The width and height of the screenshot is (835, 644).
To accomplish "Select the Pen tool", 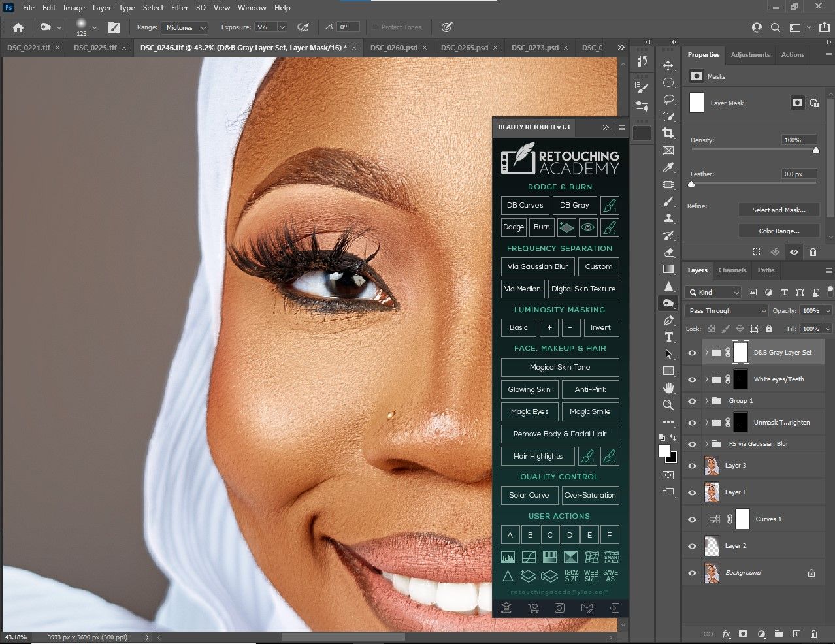I will (x=668, y=320).
